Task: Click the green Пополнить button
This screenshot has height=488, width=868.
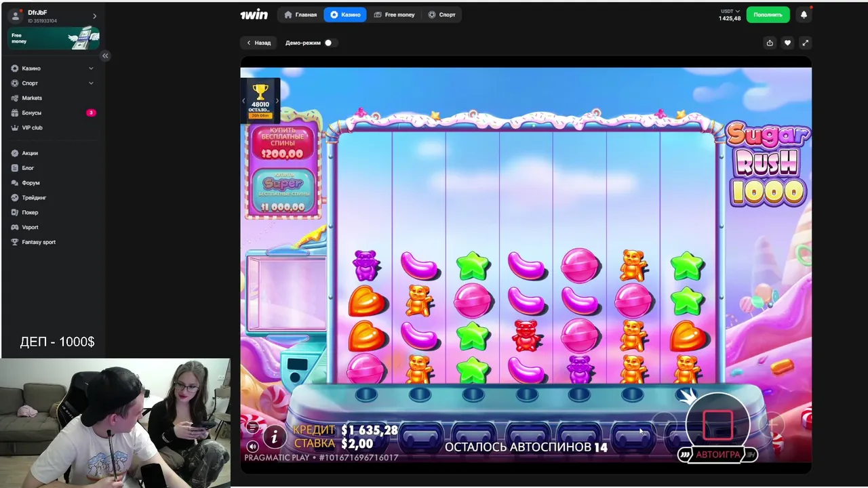Action: coord(768,14)
